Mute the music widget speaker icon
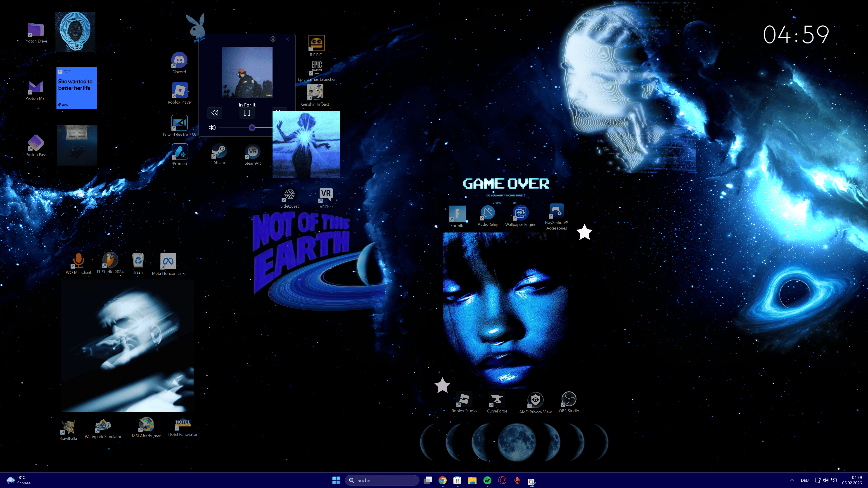This screenshot has width=868, height=488. (212, 127)
